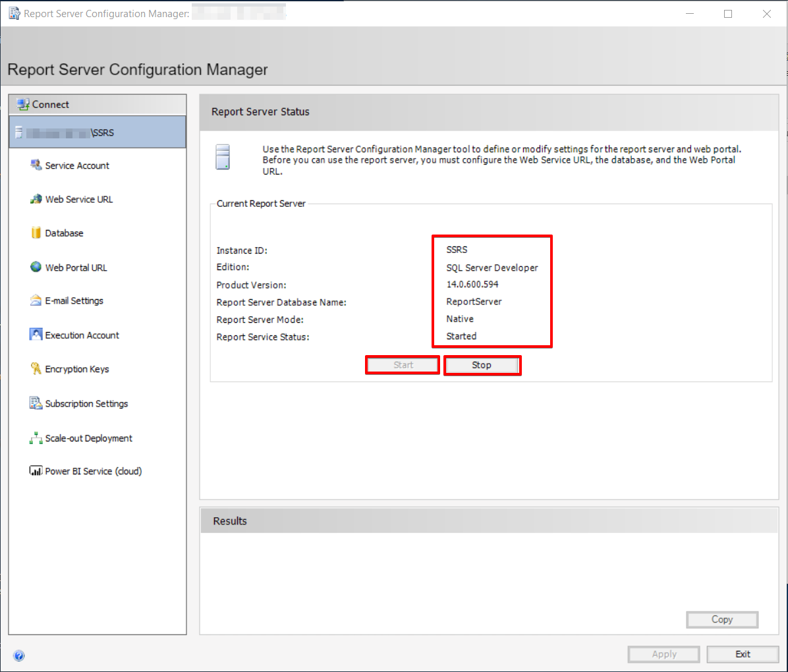Stop the report server service

[482, 365]
